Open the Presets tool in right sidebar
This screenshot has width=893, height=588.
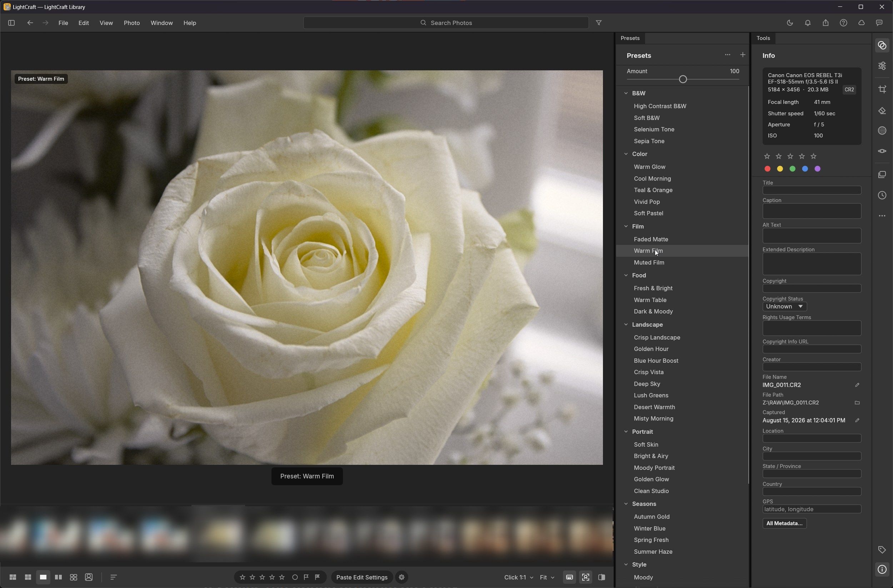tap(882, 46)
